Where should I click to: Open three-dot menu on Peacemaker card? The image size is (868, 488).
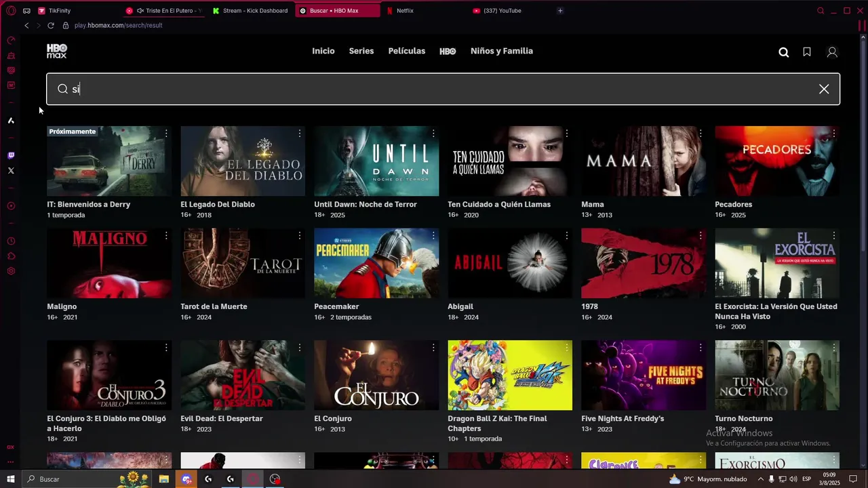[433, 236]
